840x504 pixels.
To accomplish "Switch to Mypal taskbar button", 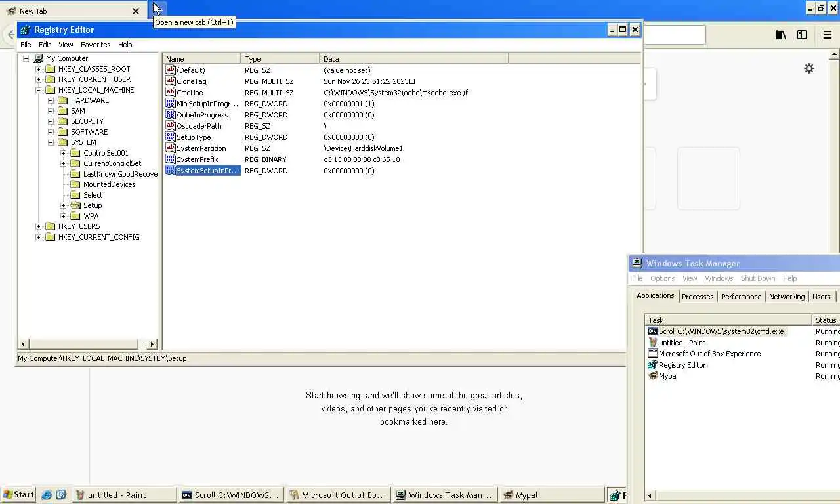I will [x=553, y=495].
